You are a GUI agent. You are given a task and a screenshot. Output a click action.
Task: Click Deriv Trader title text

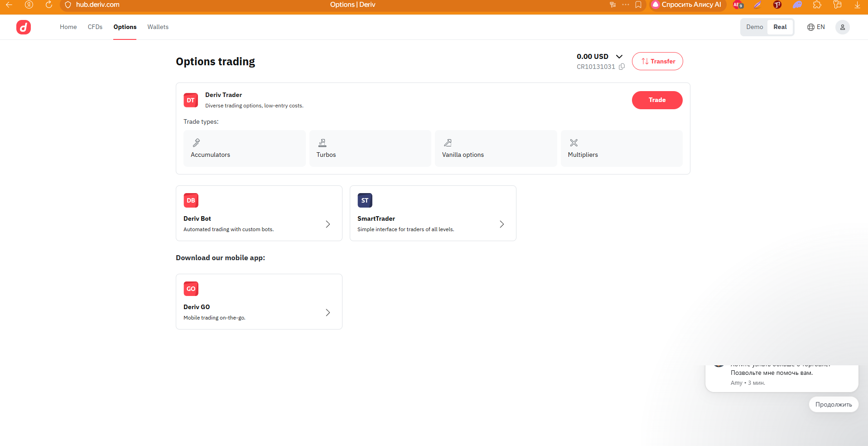(223, 95)
